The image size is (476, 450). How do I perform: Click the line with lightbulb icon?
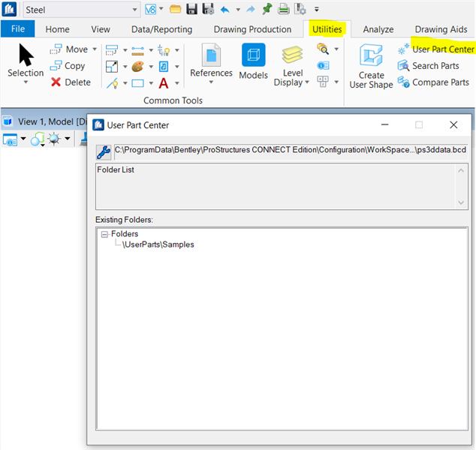[113, 83]
